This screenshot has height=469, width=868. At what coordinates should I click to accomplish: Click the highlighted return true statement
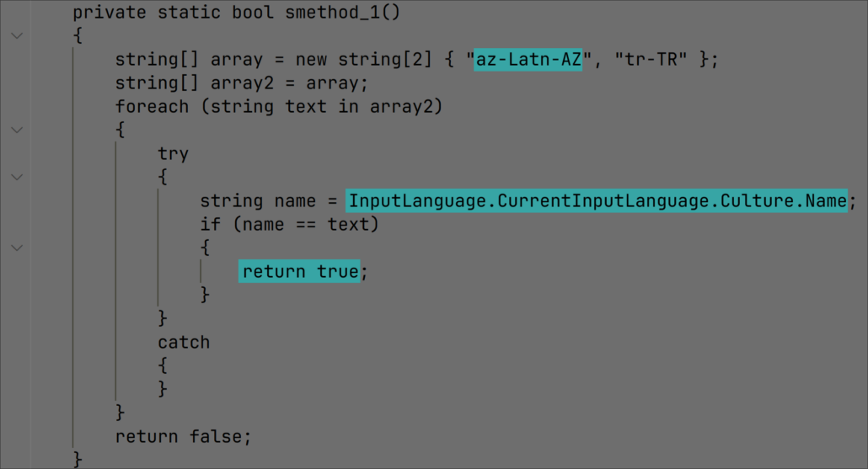tap(300, 272)
